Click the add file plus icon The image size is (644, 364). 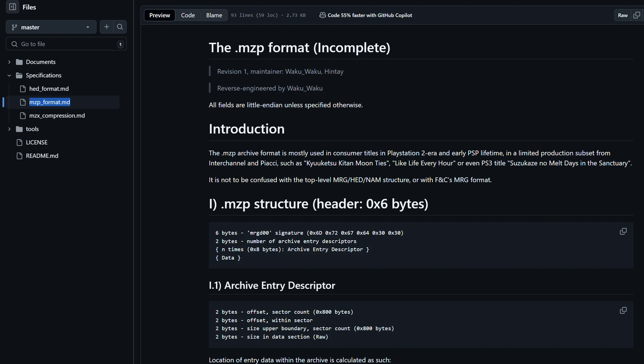click(106, 27)
